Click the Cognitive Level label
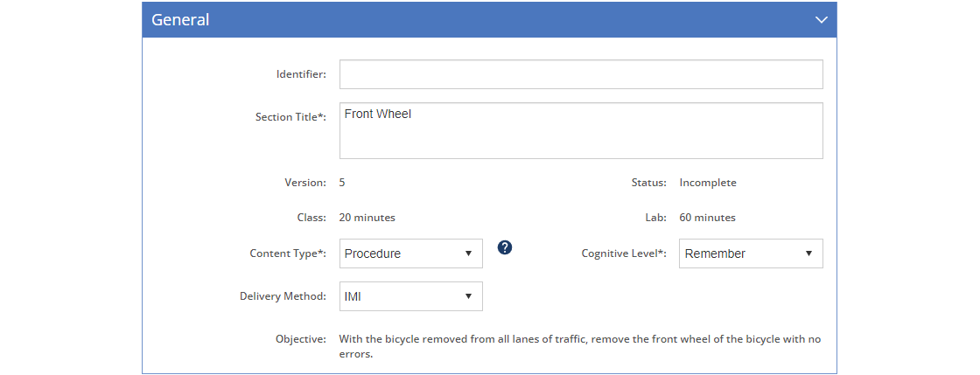Image resolution: width=980 pixels, height=375 pixels. pos(624,253)
